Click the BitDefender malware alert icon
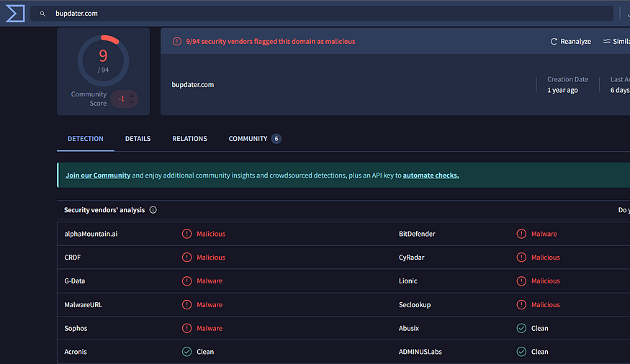Viewport: 630px width, 364px height. [521, 234]
